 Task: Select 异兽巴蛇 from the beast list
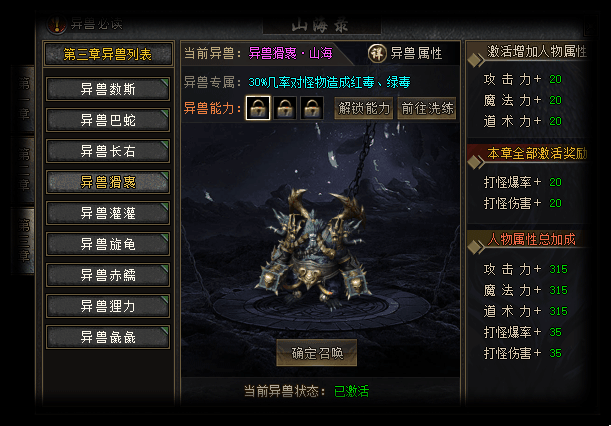[108, 120]
